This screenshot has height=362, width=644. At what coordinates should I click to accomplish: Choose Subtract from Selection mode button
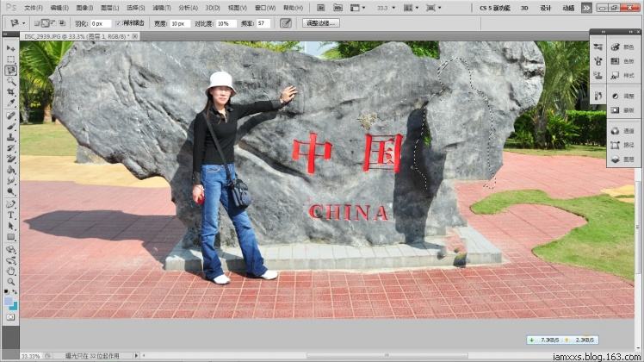53,23
